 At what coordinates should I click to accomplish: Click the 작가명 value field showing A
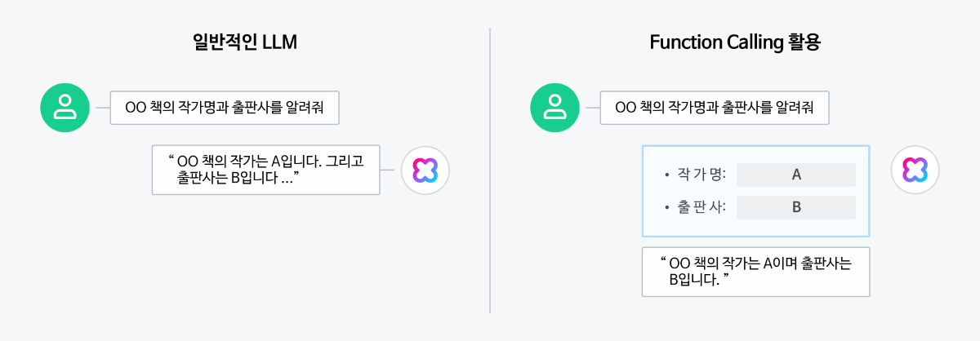coord(796,175)
